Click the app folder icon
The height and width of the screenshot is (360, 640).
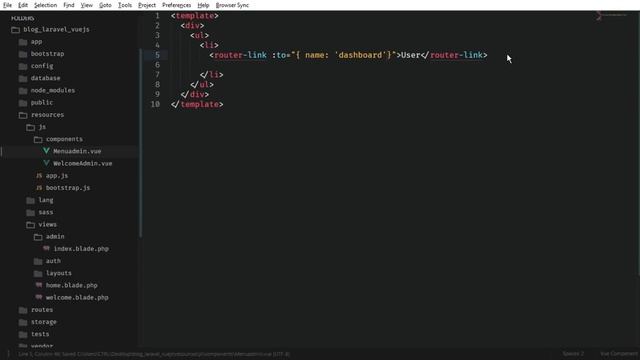23,42
